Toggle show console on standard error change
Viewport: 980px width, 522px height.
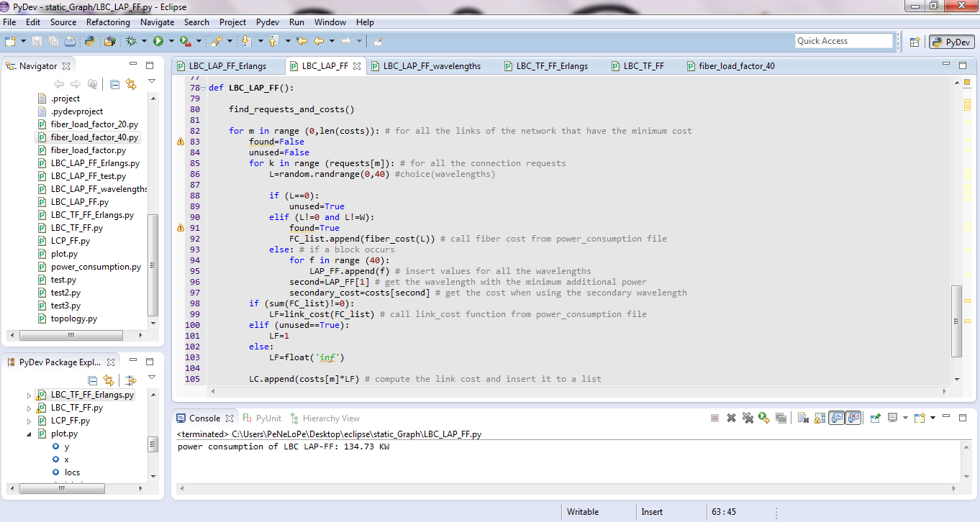(853, 418)
